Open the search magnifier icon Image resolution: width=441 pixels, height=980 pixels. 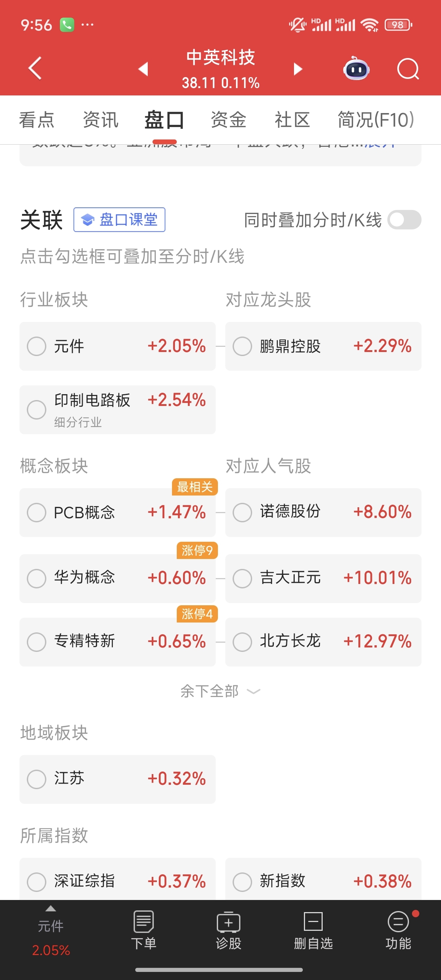408,69
